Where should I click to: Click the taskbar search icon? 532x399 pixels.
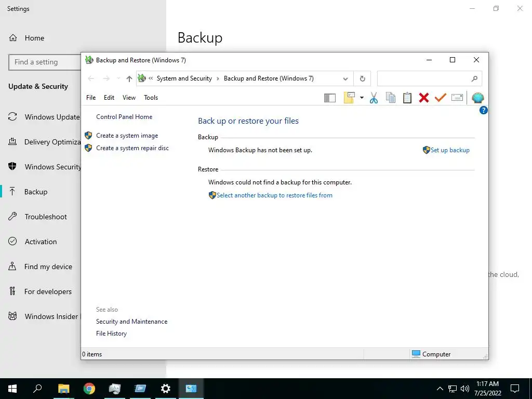pyautogui.click(x=37, y=389)
